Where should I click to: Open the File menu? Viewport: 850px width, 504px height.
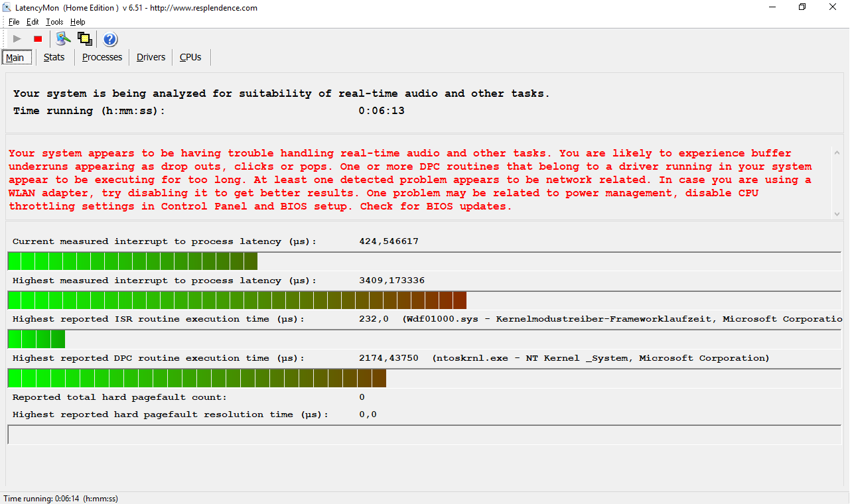pos(14,22)
